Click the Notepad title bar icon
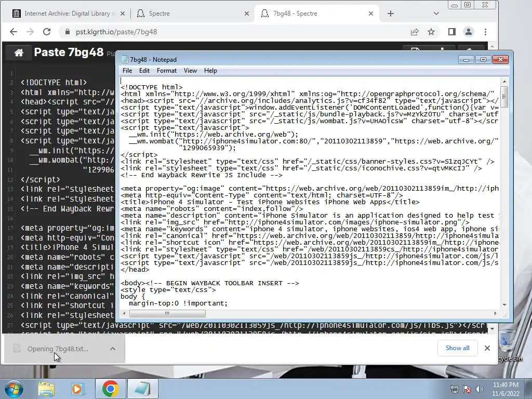 tap(125, 59)
